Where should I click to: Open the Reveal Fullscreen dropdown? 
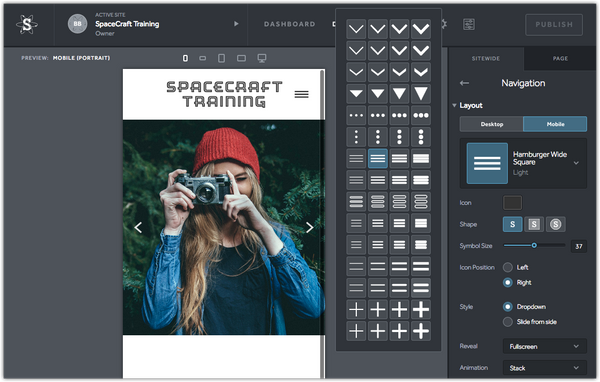[545, 346]
